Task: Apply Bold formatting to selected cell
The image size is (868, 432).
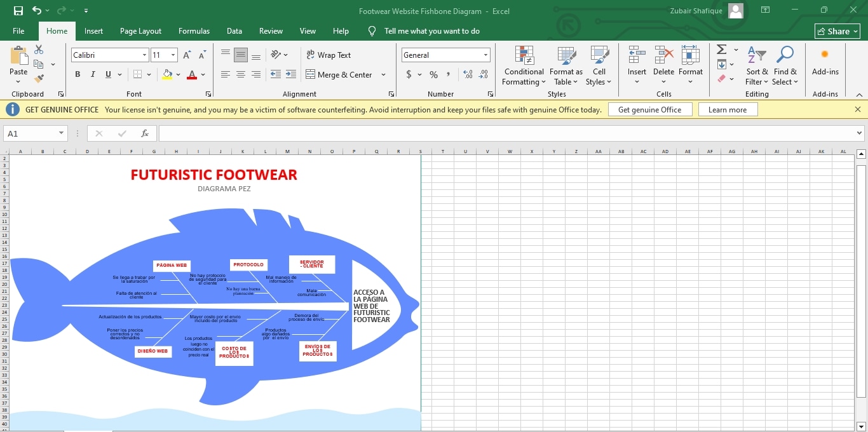Action: coord(77,74)
